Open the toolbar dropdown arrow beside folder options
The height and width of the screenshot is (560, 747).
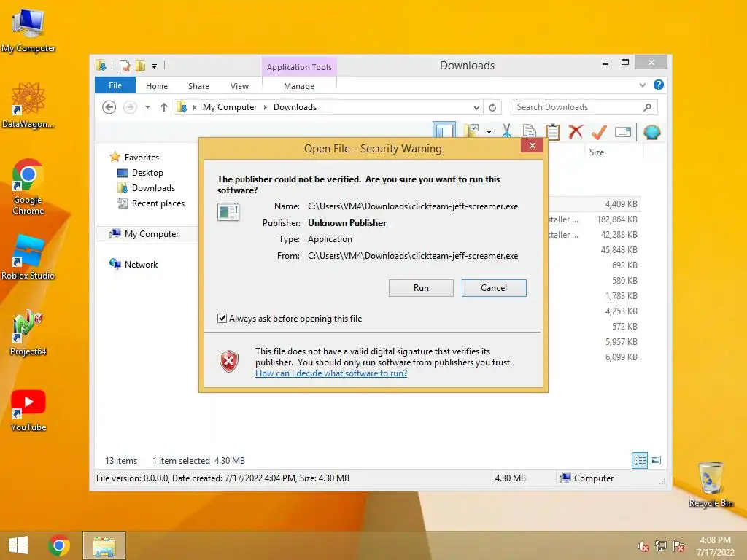point(489,131)
